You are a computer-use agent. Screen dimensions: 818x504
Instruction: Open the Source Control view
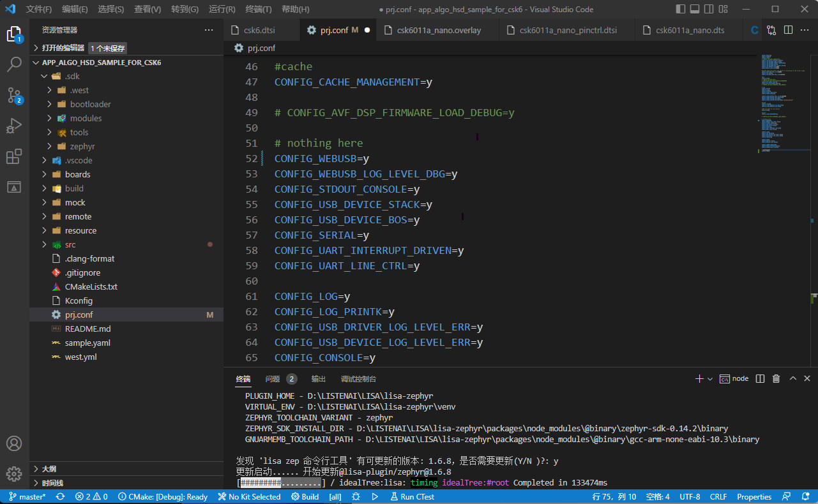click(x=14, y=95)
